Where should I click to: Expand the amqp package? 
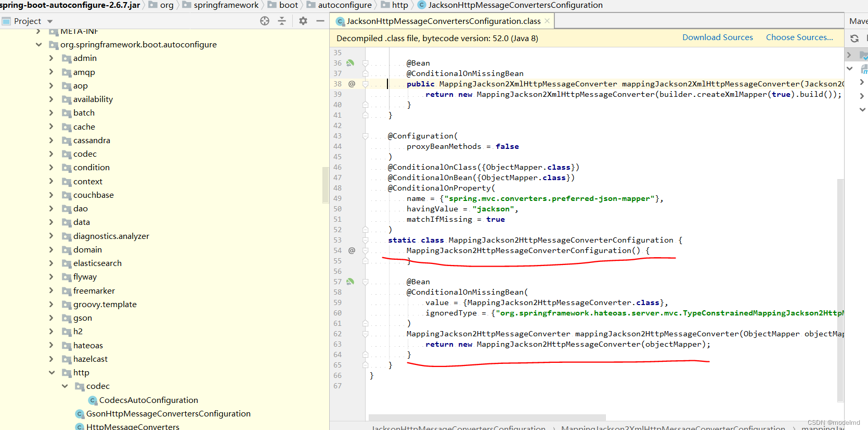[51, 72]
